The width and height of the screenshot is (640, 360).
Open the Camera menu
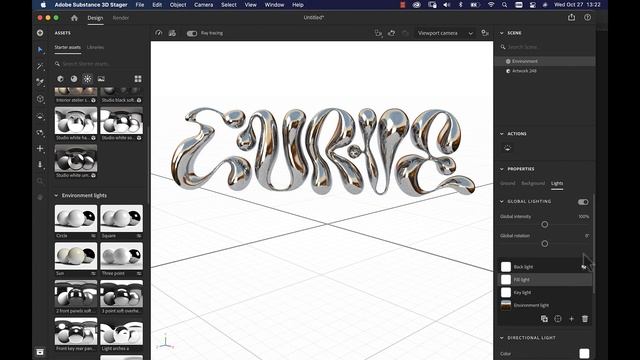[203, 5]
